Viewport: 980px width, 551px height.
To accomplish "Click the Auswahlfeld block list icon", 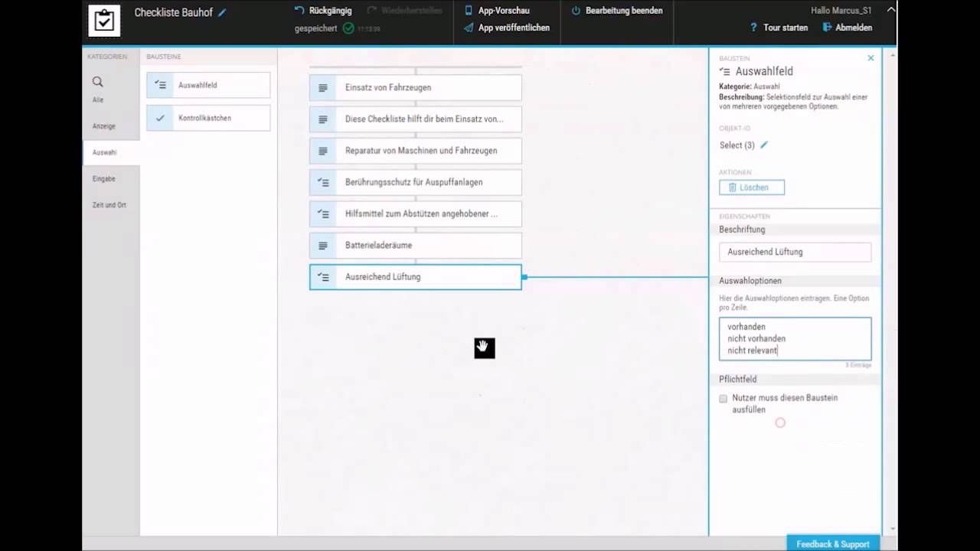I will tap(160, 85).
